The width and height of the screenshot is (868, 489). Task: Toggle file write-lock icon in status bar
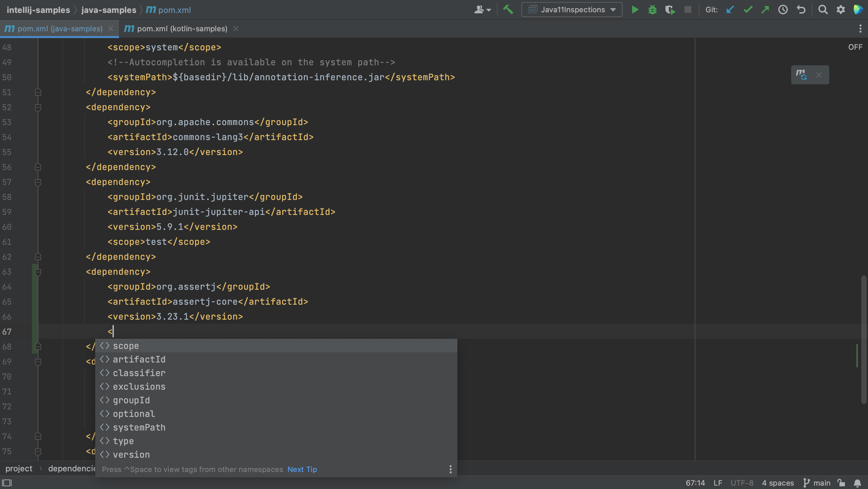pyautogui.click(x=841, y=483)
